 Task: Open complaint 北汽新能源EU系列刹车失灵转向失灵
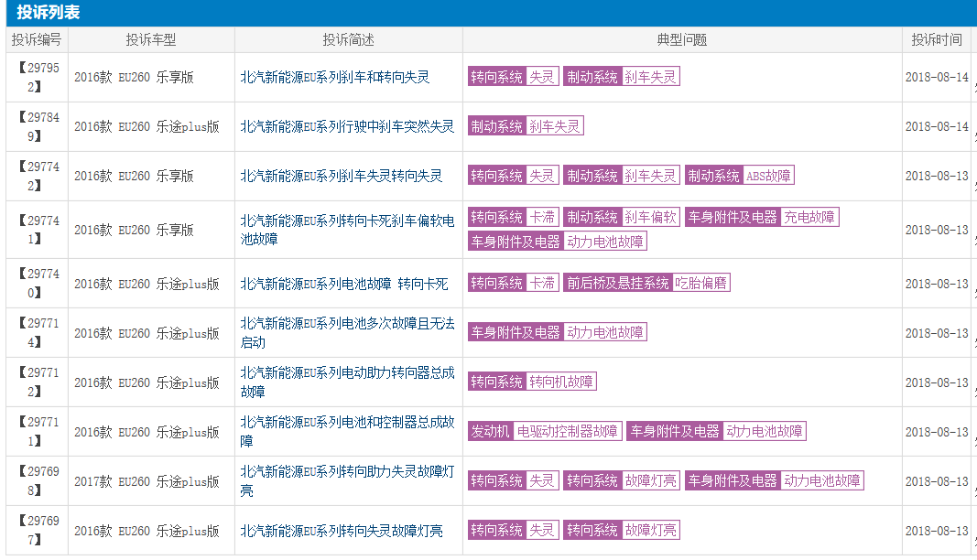342,177
